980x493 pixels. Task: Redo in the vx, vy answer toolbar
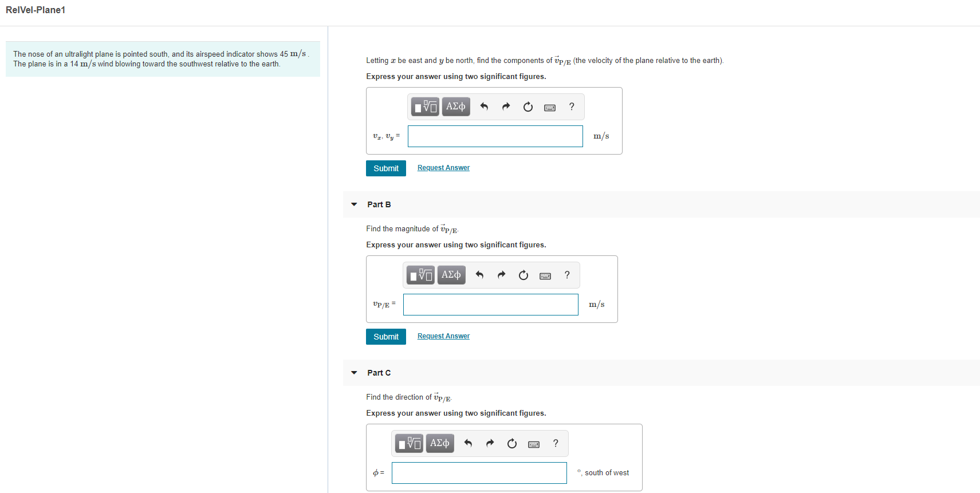(x=506, y=107)
